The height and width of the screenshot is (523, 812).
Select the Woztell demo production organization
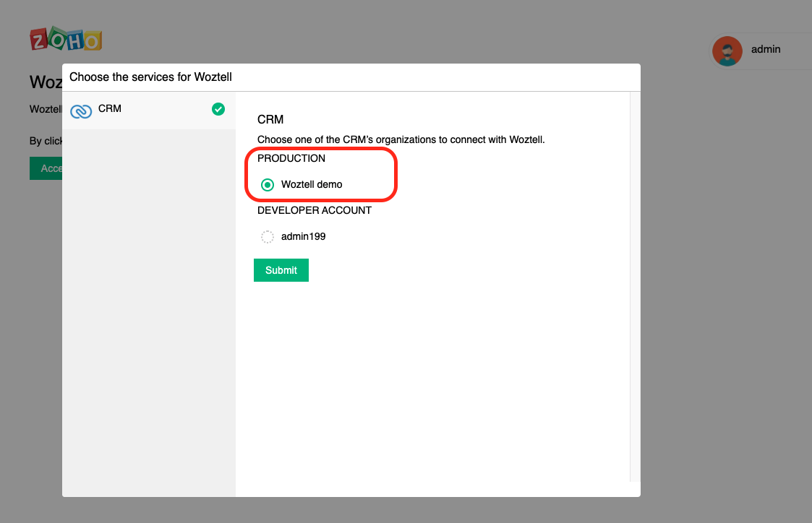pos(268,185)
